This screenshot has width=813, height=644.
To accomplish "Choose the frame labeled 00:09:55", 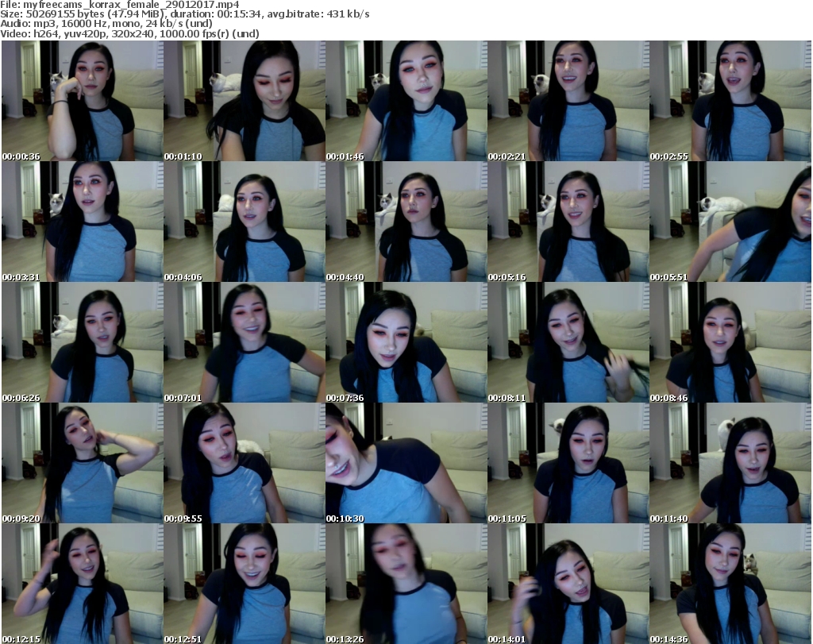I will point(245,463).
